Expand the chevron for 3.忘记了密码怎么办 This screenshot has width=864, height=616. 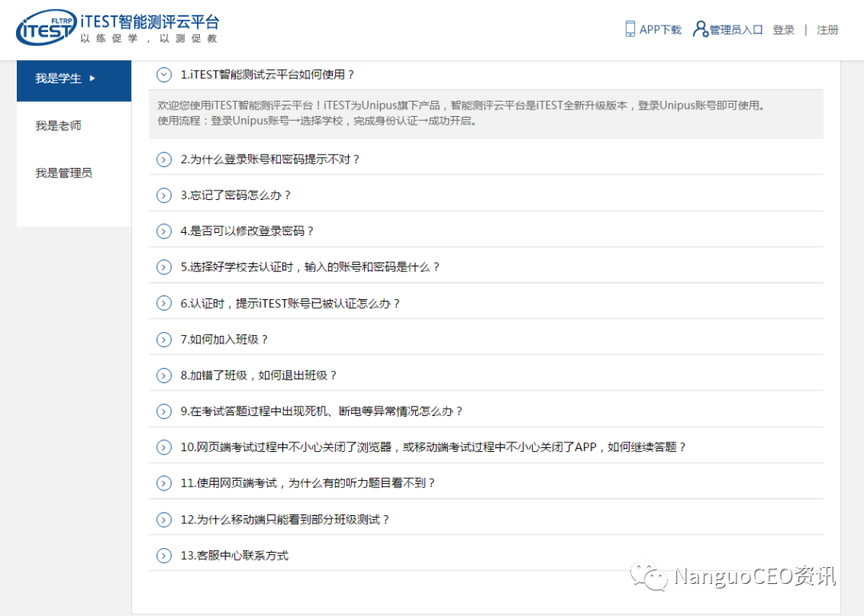coord(164,195)
